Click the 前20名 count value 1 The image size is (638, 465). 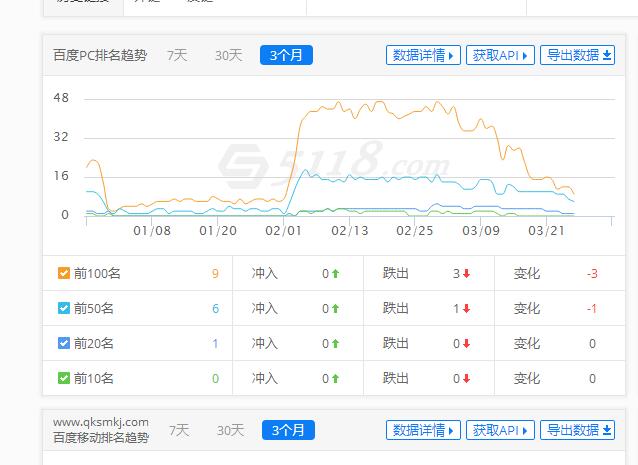pos(215,343)
